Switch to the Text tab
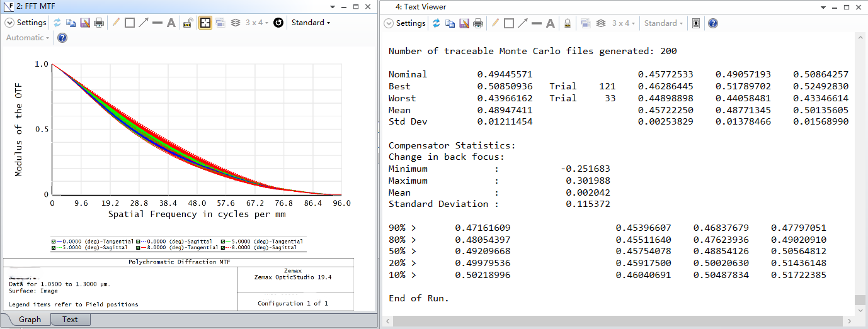868x329 pixels. click(x=70, y=320)
